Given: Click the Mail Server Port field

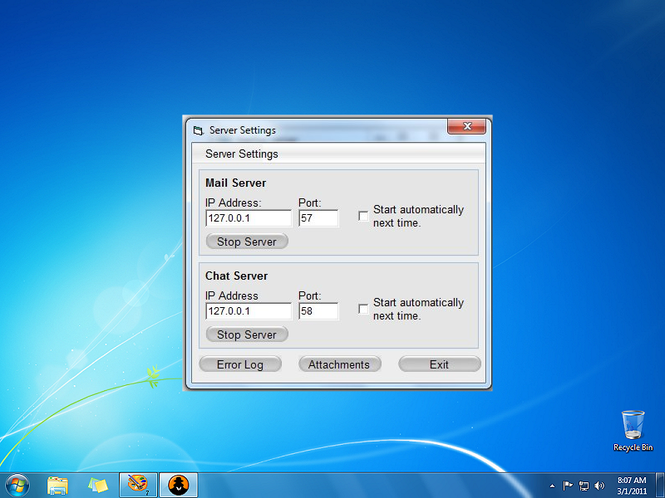Looking at the screenshot, I should pyautogui.click(x=318, y=218).
